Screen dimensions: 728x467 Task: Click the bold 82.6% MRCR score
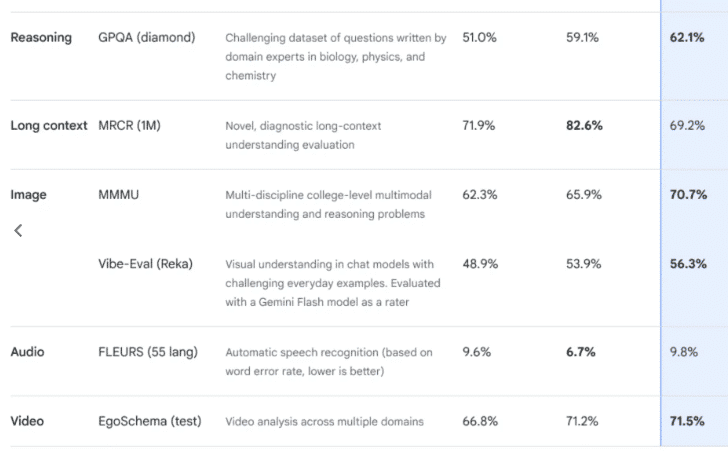pyautogui.click(x=584, y=125)
